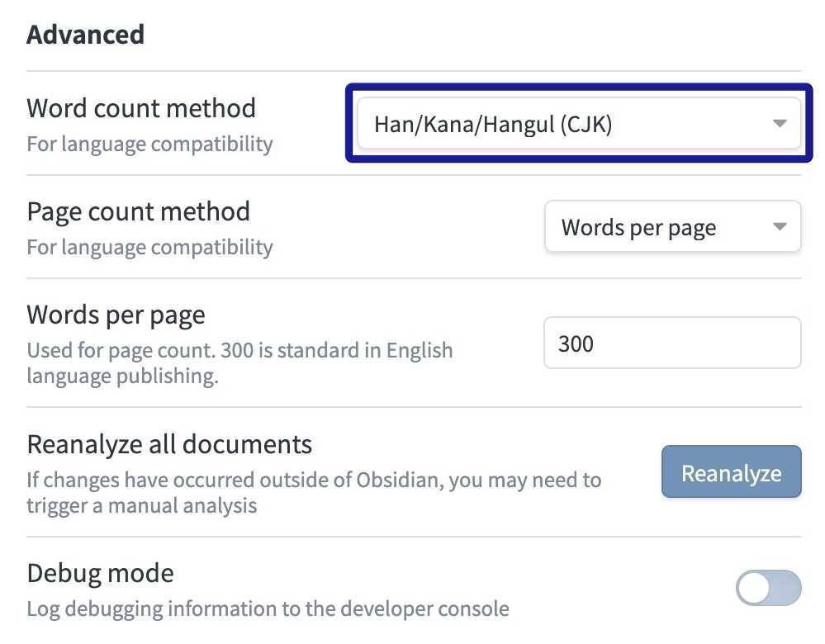The image size is (825, 644).
Task: Click the words per page value field
Action: pos(672,343)
